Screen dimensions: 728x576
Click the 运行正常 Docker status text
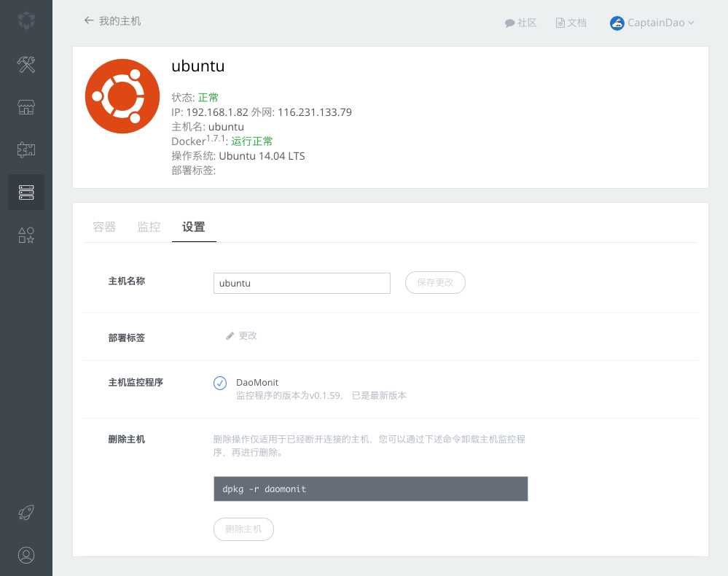[251, 141]
